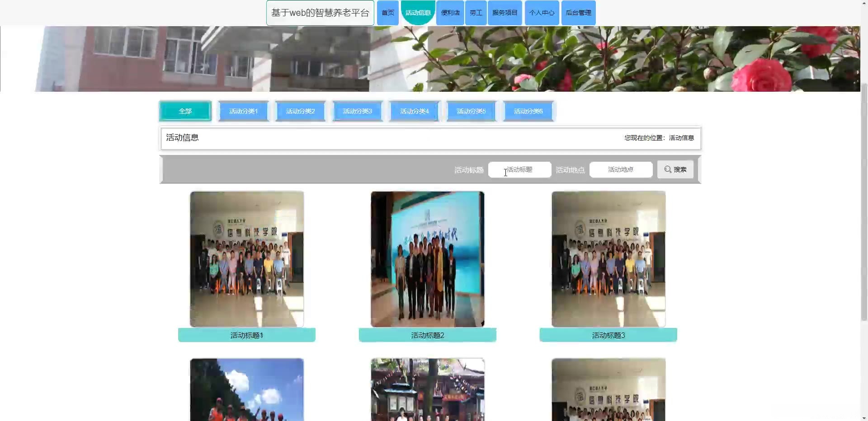Screen dimensions: 868x421
Task: Click the 活动标题3 caption label
Action: coord(609,335)
